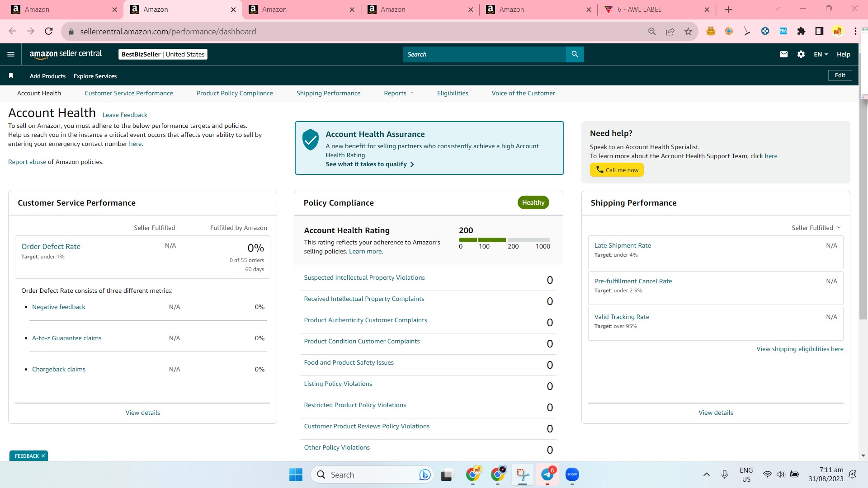Click the Snipping Tool taskbar icon

523,474
